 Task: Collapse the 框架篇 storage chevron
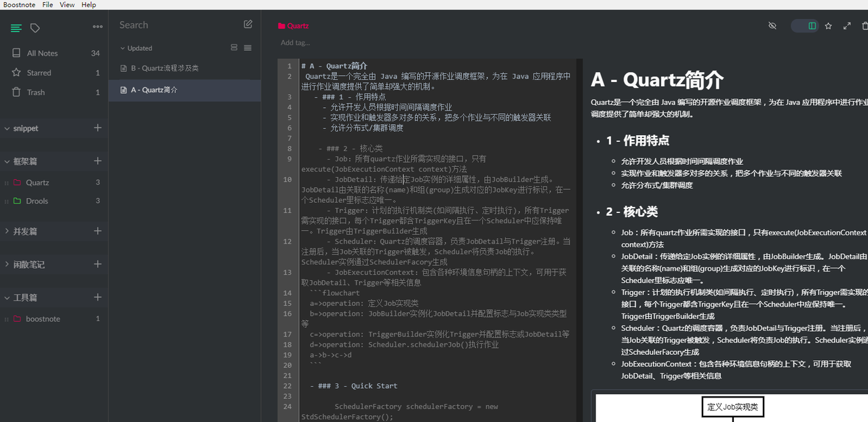(x=7, y=161)
